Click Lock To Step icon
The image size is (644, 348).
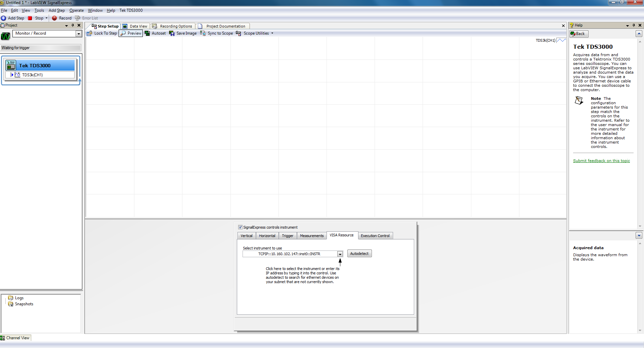click(89, 33)
